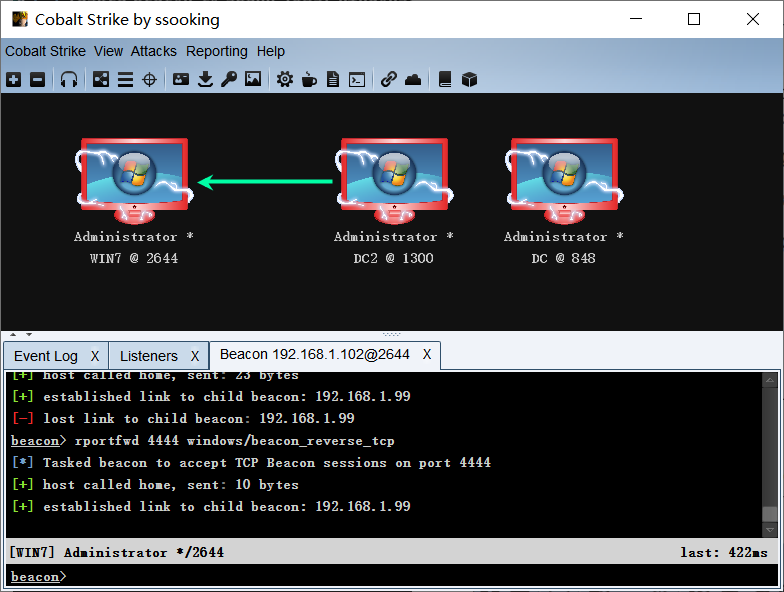Screen dimensions: 784x592
Task: Close the Beacon 192.168.1.102@2644 tab
Action: [x=426, y=354]
